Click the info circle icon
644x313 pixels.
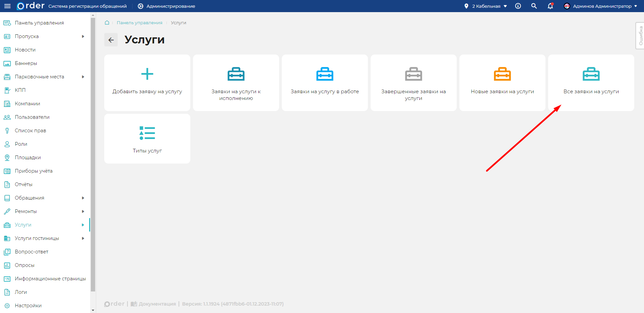[x=518, y=6]
